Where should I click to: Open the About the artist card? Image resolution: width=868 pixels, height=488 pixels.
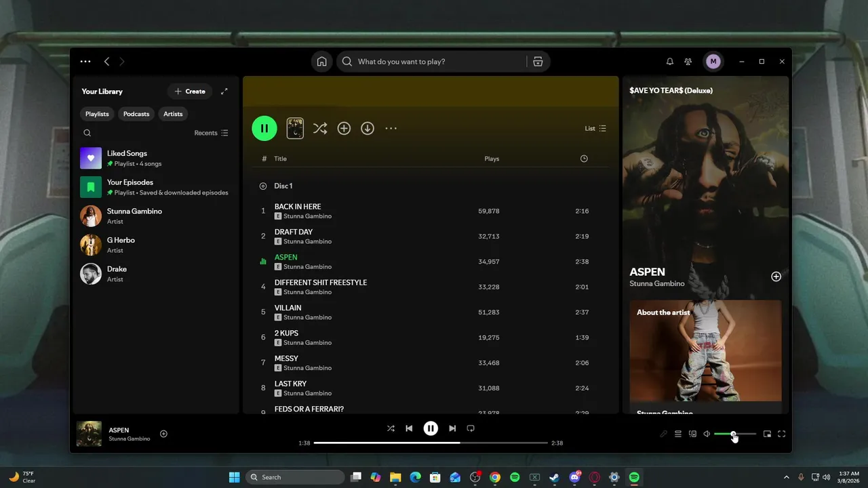pyautogui.click(x=705, y=357)
